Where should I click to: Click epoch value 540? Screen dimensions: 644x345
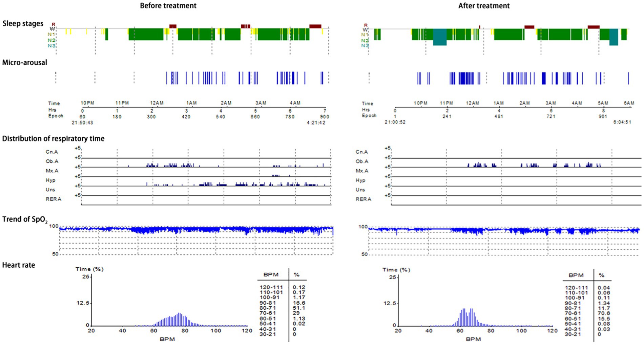[221, 117]
